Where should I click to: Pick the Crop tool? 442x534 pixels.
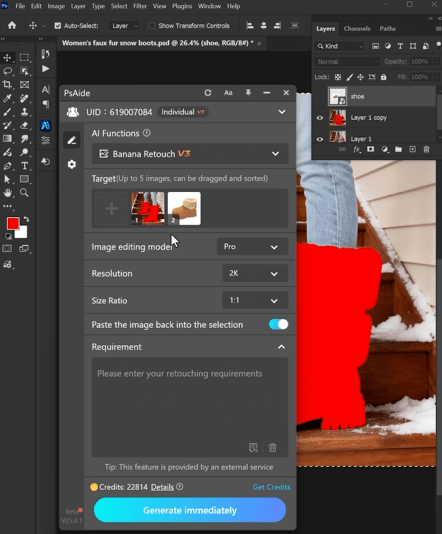(x=7, y=84)
